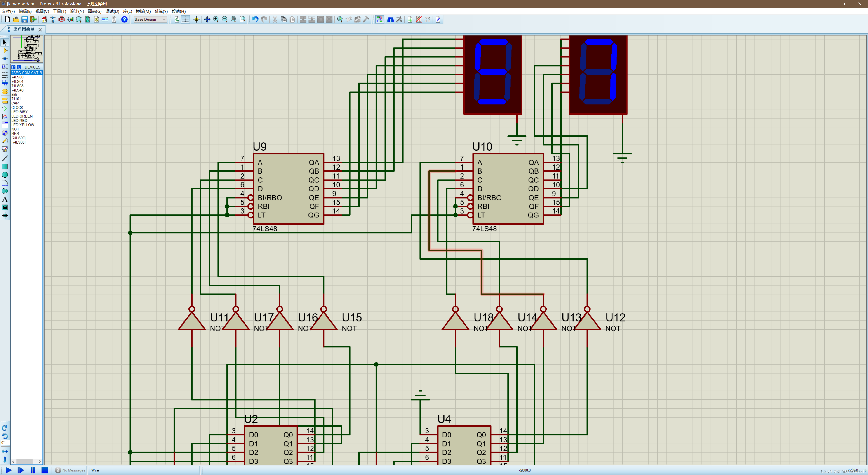Viewport: 868px width, 475px height.
Task: Click the P pick-devices button
Action: [x=14, y=67]
